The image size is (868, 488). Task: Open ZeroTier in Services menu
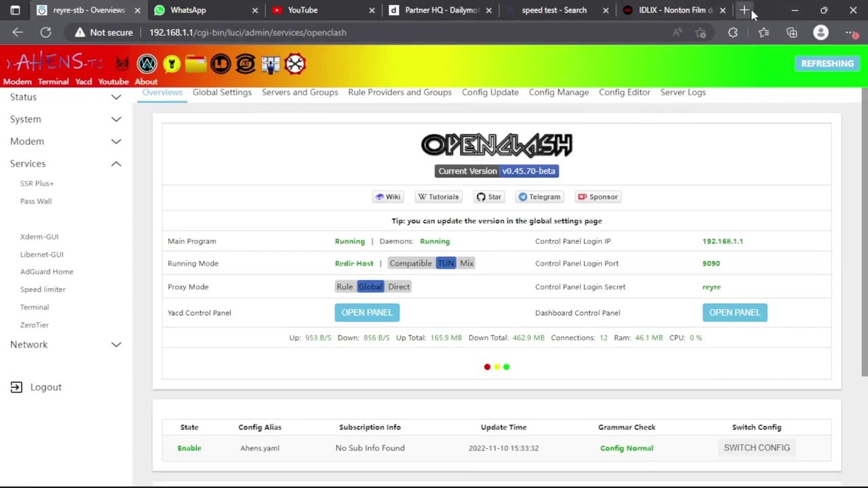coord(35,325)
